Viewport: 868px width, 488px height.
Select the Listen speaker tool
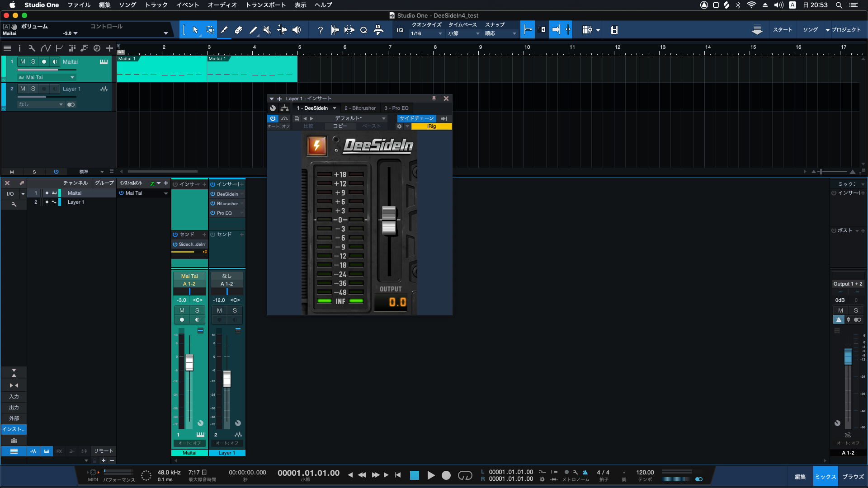coord(297,30)
